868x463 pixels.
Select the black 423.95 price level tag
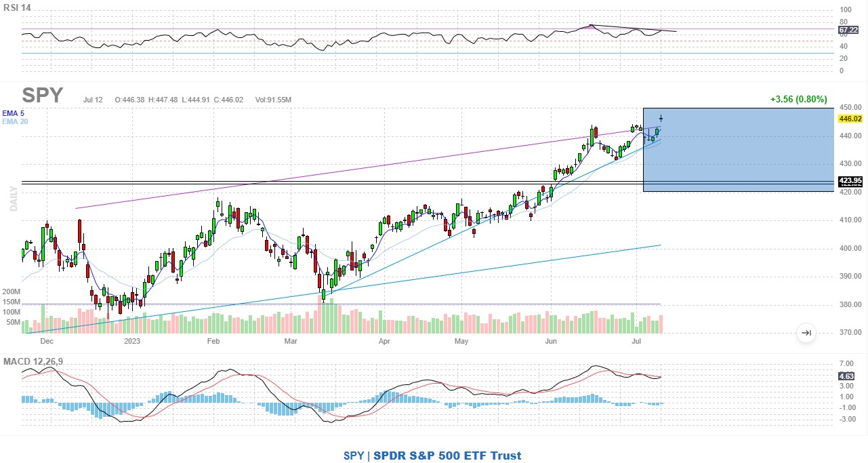[x=850, y=181]
